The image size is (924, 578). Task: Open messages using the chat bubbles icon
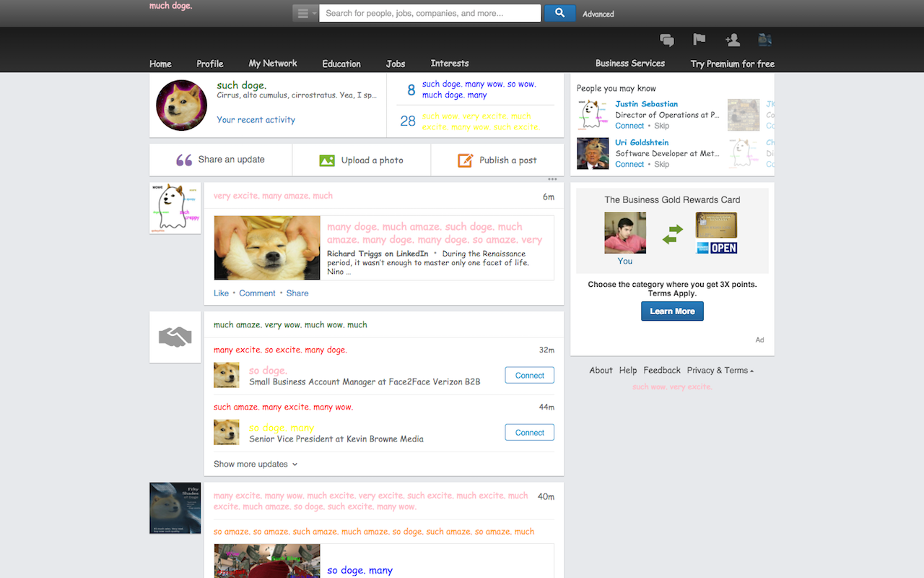(x=666, y=40)
